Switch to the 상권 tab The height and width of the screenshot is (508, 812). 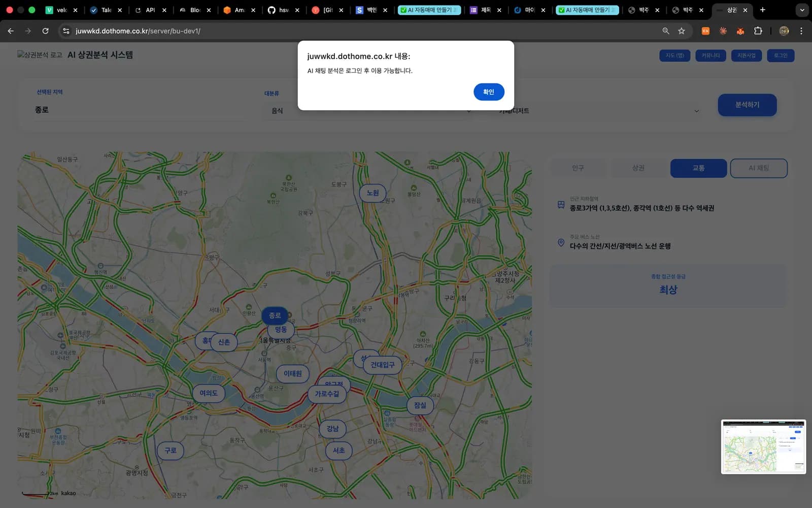[x=638, y=168]
